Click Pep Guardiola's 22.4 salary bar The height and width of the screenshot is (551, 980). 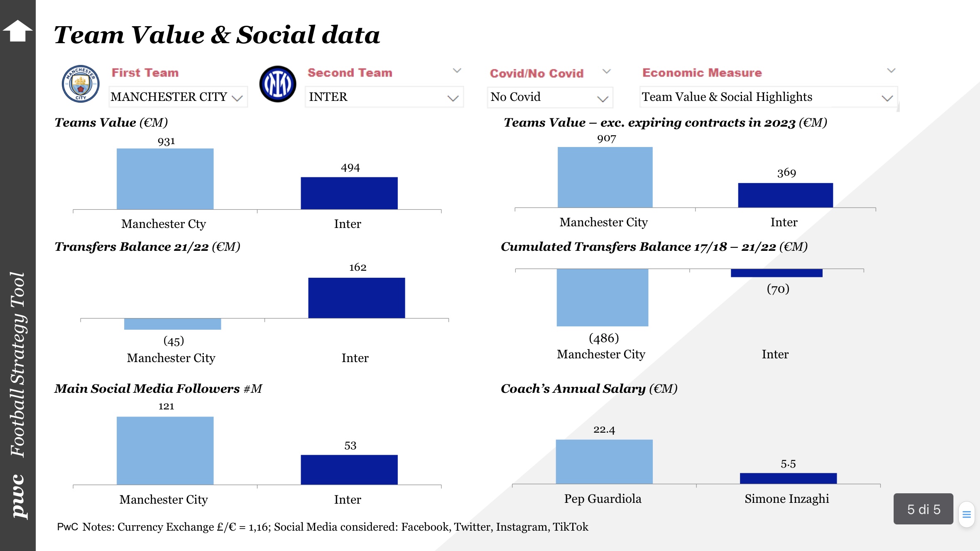604,462
